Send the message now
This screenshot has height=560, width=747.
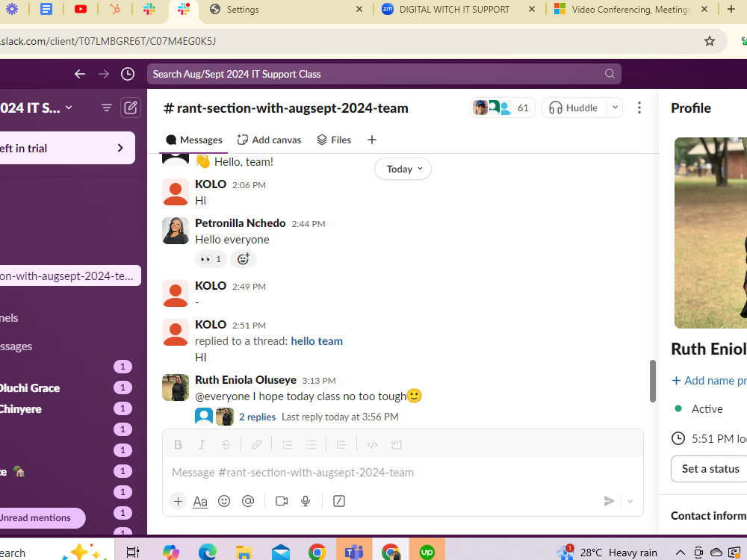609,501
